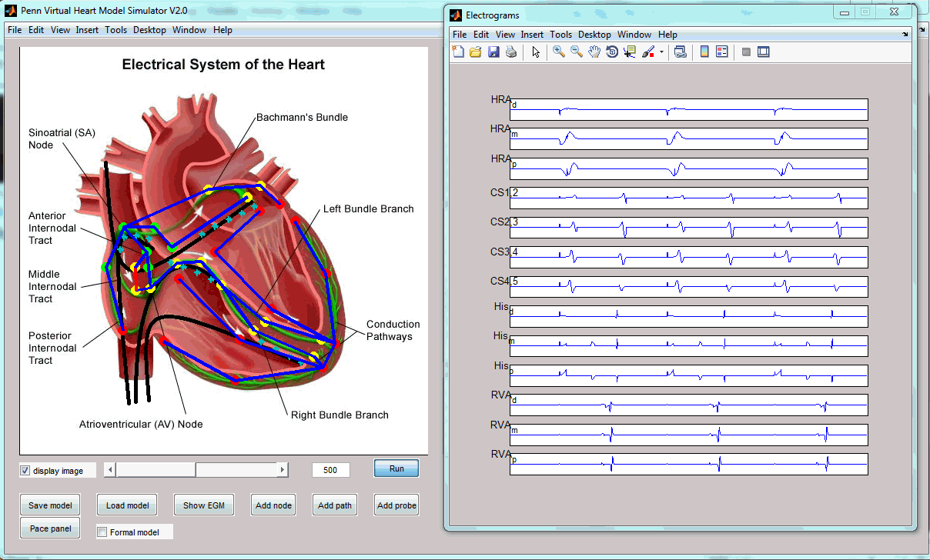Viewport: 930px width, 560px height.
Task: Click the Print Figure icon
Action: (x=510, y=52)
